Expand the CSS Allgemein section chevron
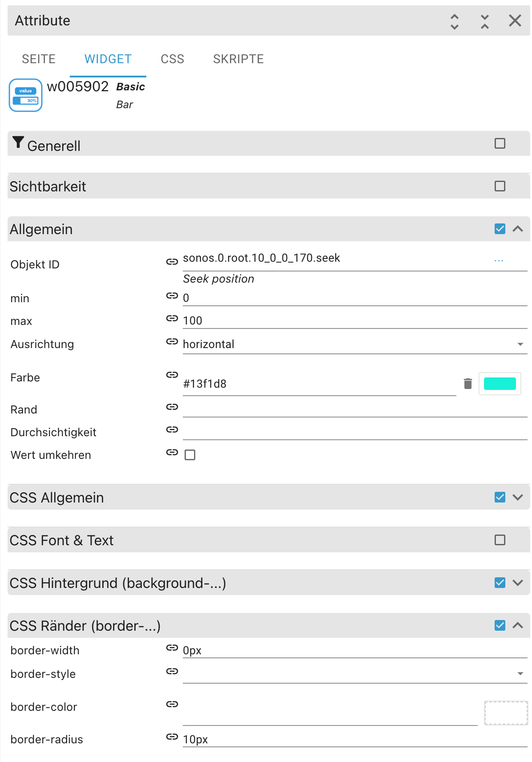The width and height of the screenshot is (532, 762). click(518, 497)
